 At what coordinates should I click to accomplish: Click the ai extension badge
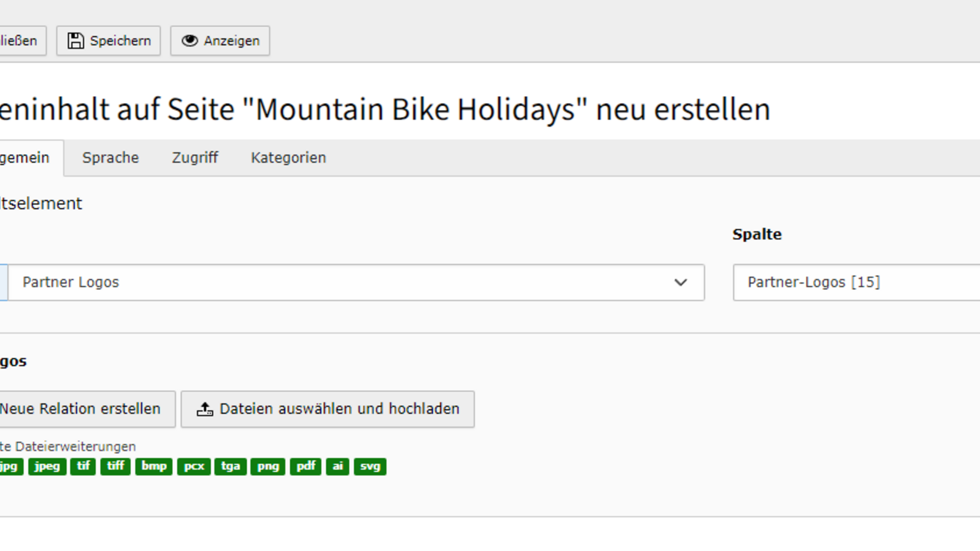(x=337, y=466)
